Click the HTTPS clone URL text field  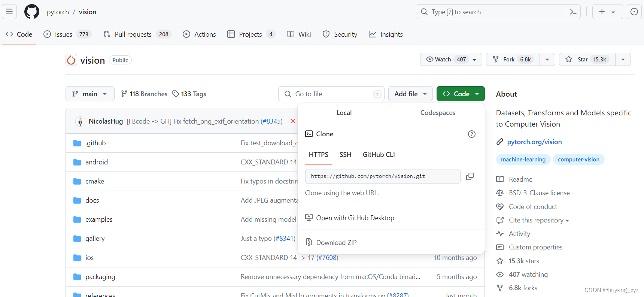pos(383,176)
